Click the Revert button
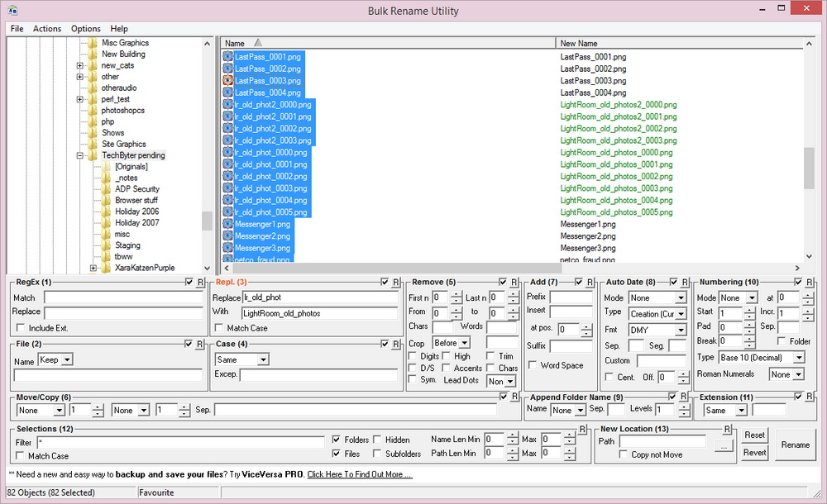This screenshot has height=504, width=827. (755, 452)
